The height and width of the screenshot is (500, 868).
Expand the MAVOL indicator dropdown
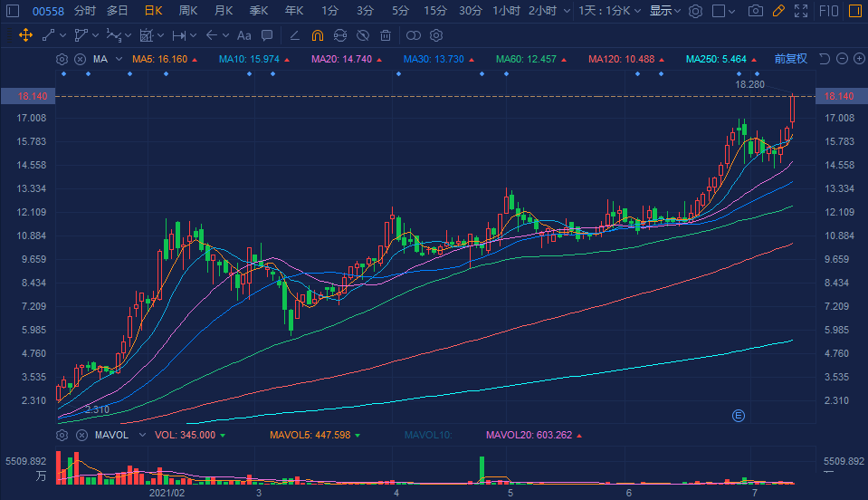click(x=139, y=435)
